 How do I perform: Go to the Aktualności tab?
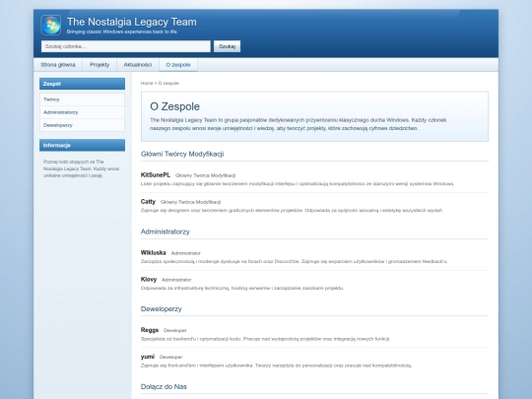click(137, 65)
